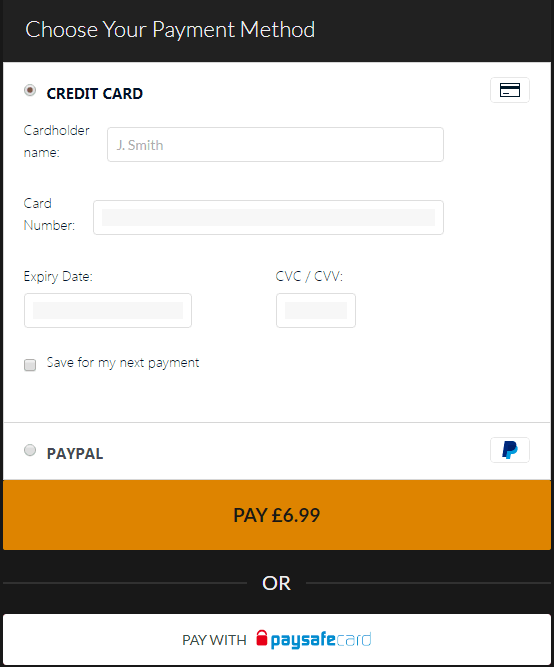554x667 pixels.
Task: Click the Cardholder name label
Action: click(57, 141)
